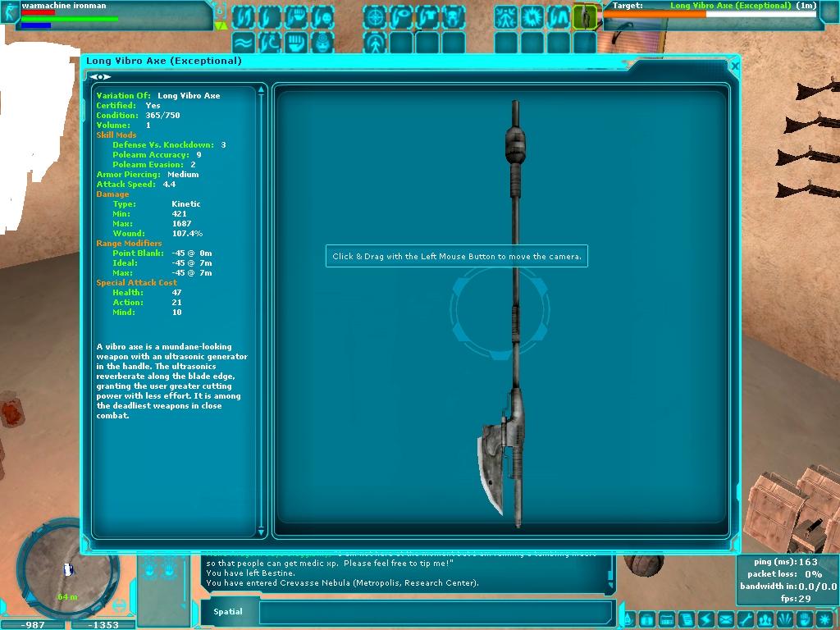Click the Condition 365/750 attribute line

click(138, 115)
